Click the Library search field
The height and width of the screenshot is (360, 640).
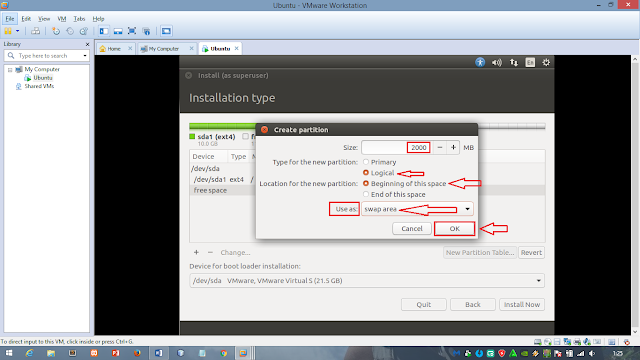coord(47,56)
